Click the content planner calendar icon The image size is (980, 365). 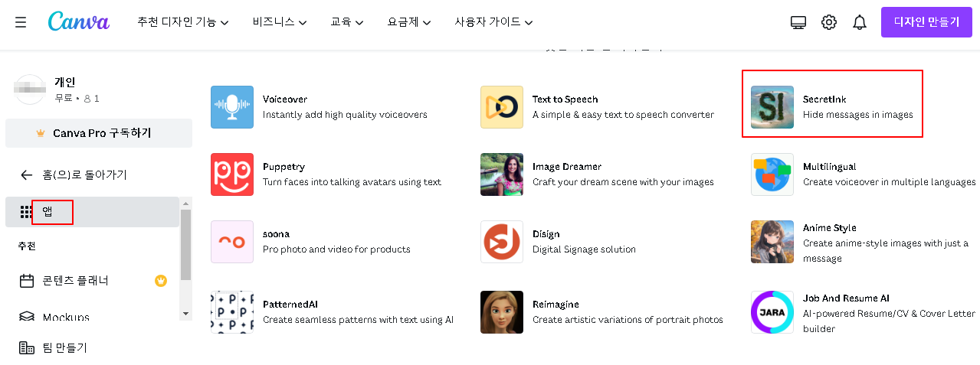tap(27, 281)
